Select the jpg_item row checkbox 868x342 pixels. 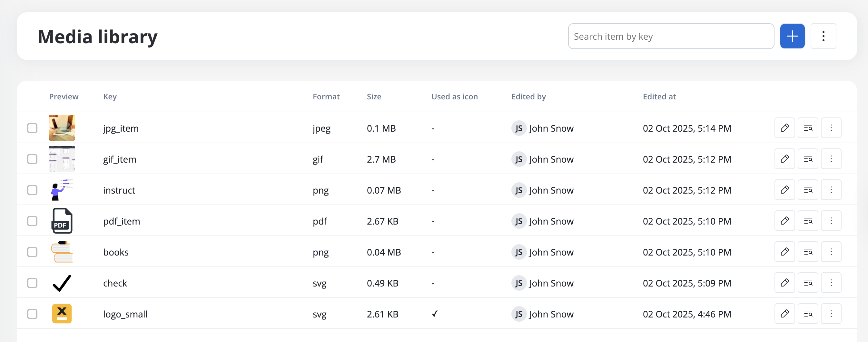(32, 128)
